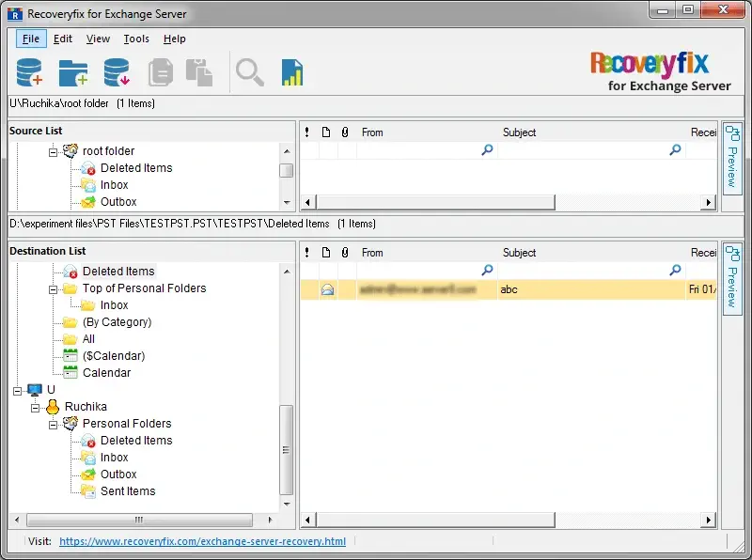Viewport: 752px width, 560px height.
Task: Select Outbox under Personal Folders
Action: [118, 474]
